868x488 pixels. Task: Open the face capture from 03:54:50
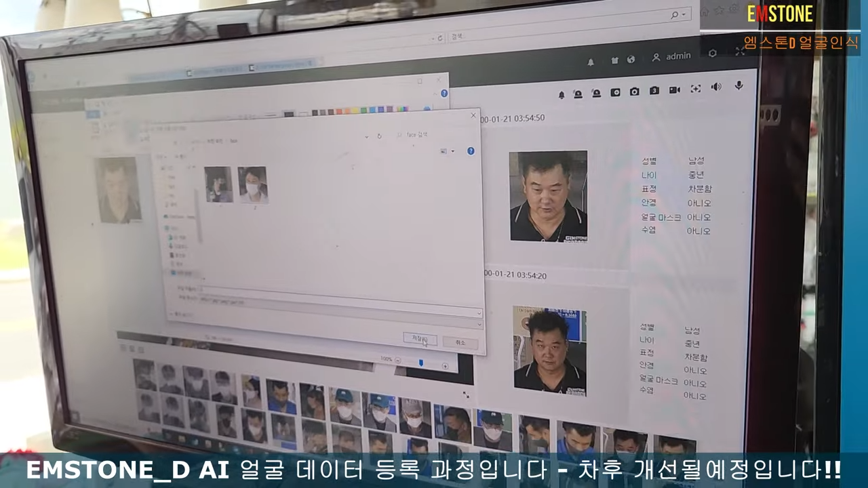[x=548, y=196]
